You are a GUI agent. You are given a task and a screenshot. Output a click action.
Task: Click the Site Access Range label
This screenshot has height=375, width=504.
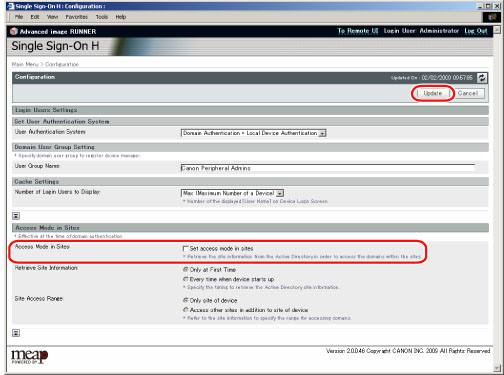point(39,299)
